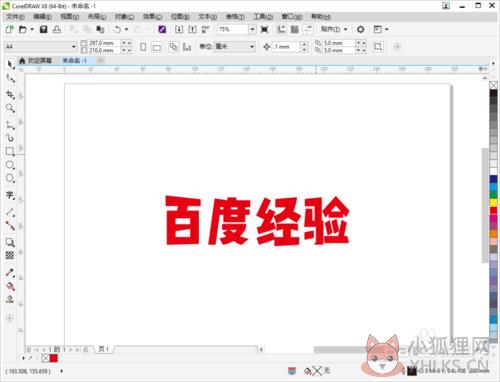
Task: Pick the yellow swatch in color palette
Action: pos(493,202)
